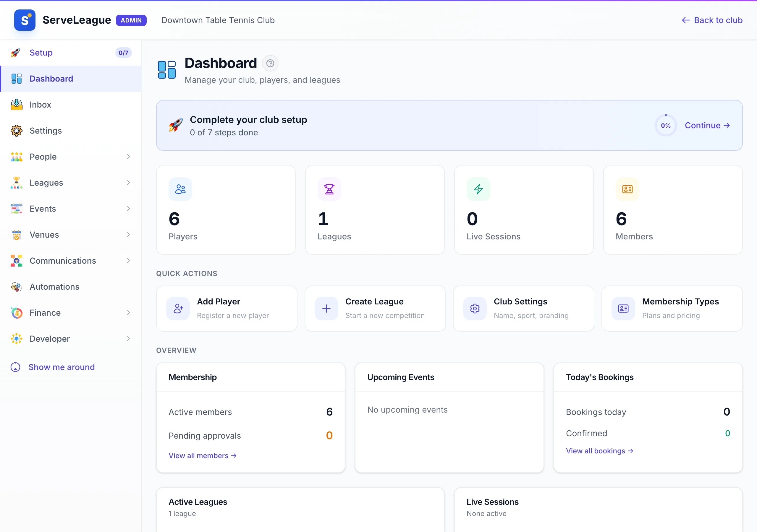Click the Inbox tray icon

click(17, 105)
